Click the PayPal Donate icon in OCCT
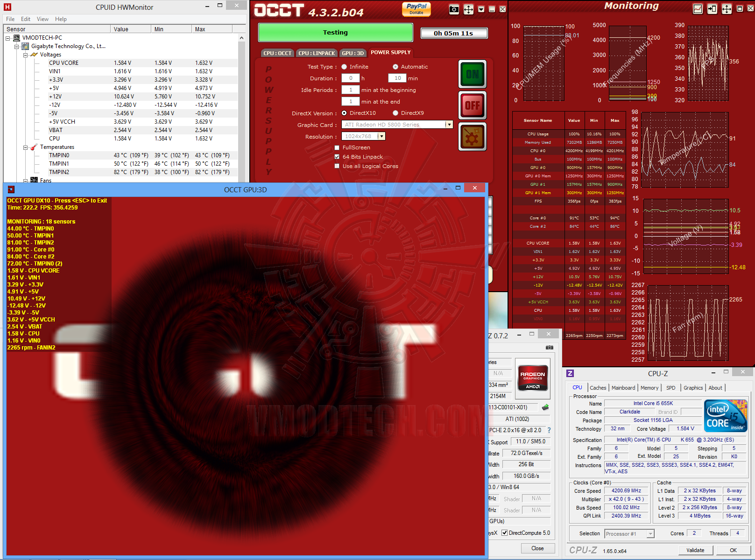This screenshot has width=755, height=560. [x=416, y=9]
